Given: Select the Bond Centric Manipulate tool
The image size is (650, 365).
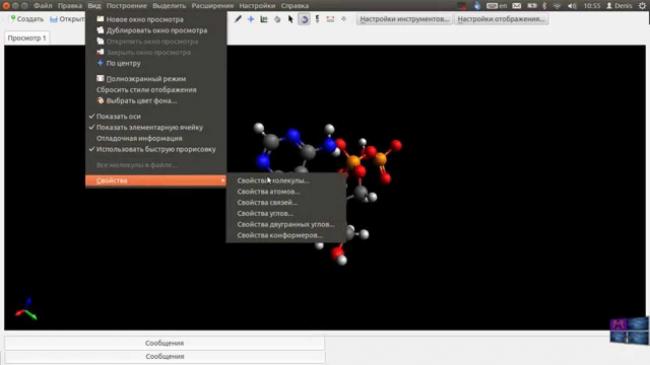Looking at the screenshot, I should click(x=264, y=19).
